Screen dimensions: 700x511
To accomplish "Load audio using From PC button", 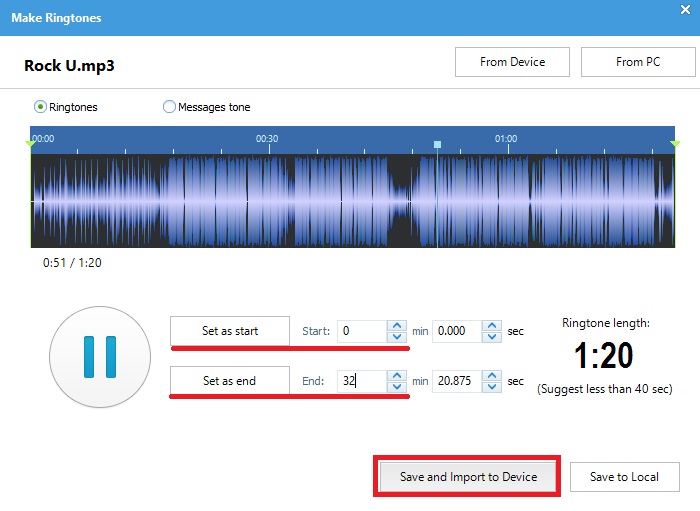I will [637, 62].
